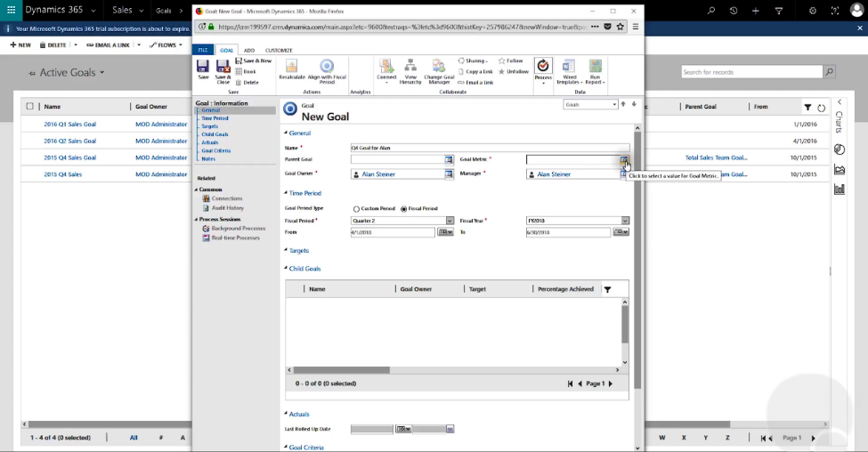The image size is (868, 452).
Task: Open the Sharing dropdown in ribbon
Action: tap(473, 61)
